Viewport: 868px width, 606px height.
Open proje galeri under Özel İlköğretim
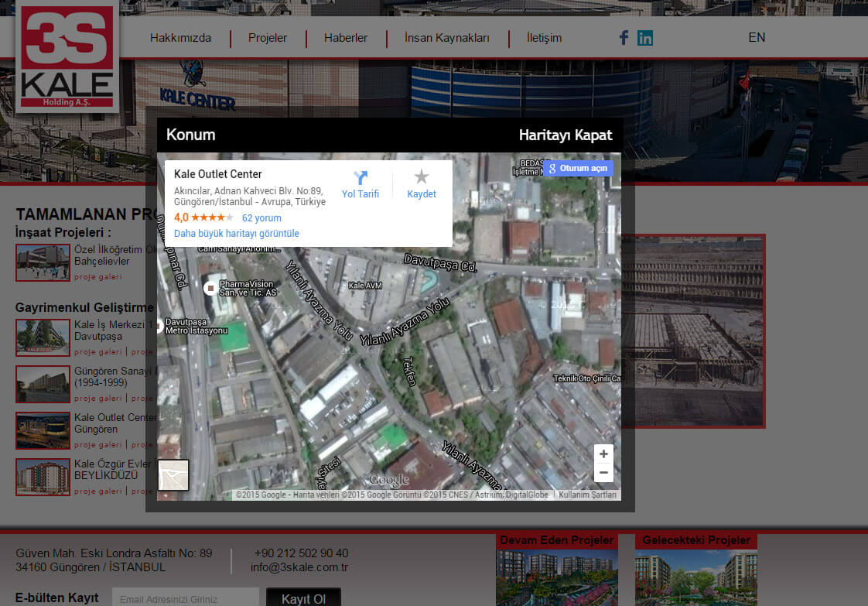click(x=98, y=276)
